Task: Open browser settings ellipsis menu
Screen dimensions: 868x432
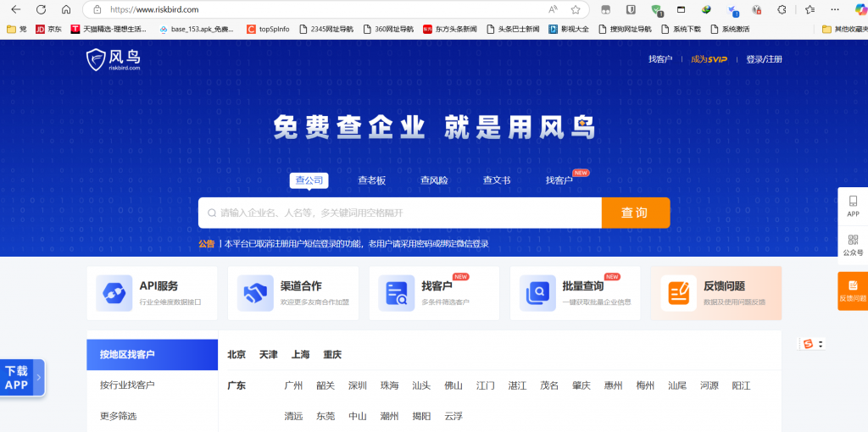Action: coord(835,9)
